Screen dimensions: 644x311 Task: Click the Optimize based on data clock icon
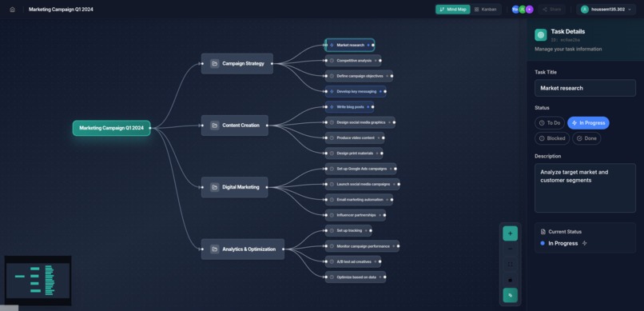click(x=332, y=277)
